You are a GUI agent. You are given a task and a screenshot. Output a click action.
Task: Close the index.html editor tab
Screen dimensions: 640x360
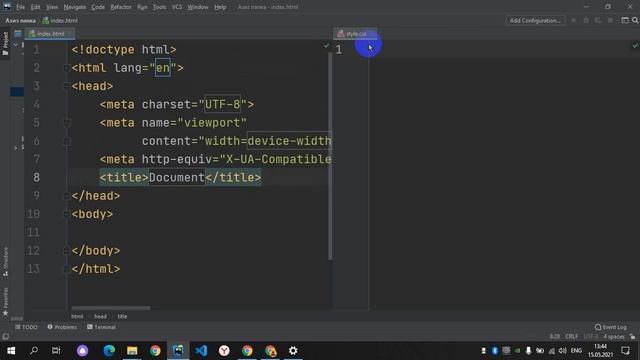(70, 34)
